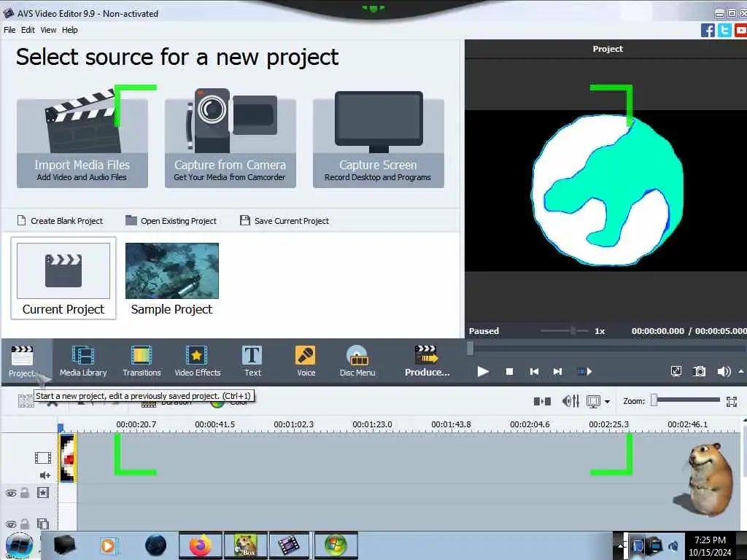The image size is (747, 560).
Task: Go to next frame in preview
Action: [x=557, y=371]
